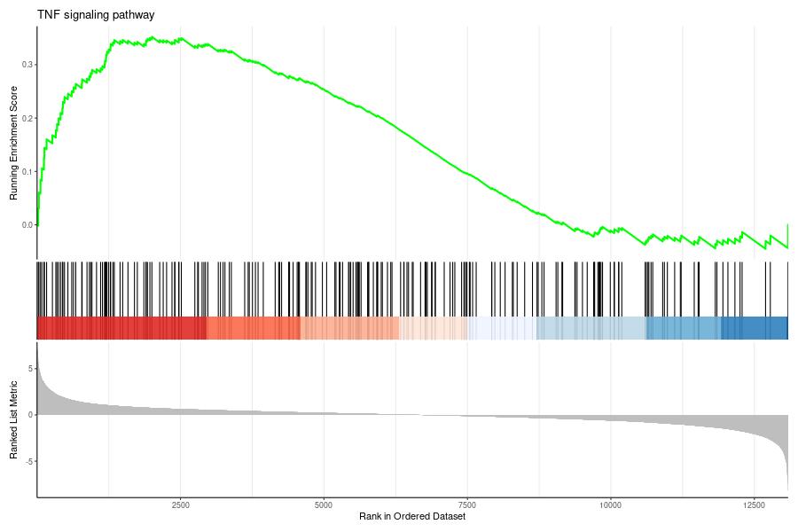
Task: Click the "Rank in Ordered Dataset" x-axis label
Action: pos(412,516)
